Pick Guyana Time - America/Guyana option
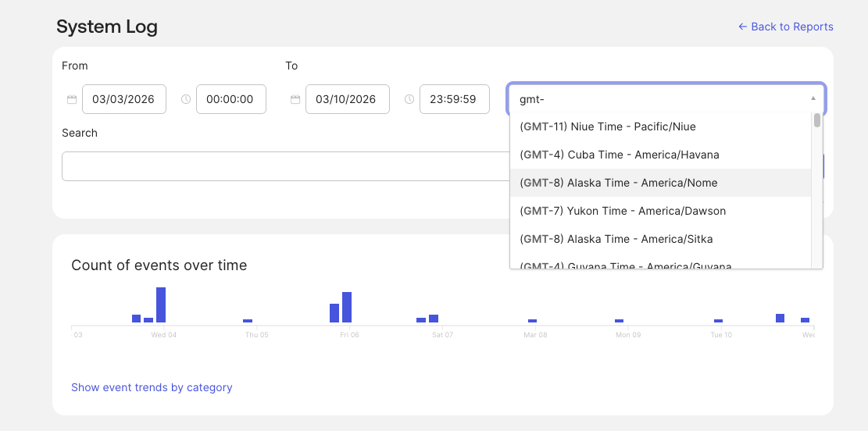 click(x=660, y=262)
